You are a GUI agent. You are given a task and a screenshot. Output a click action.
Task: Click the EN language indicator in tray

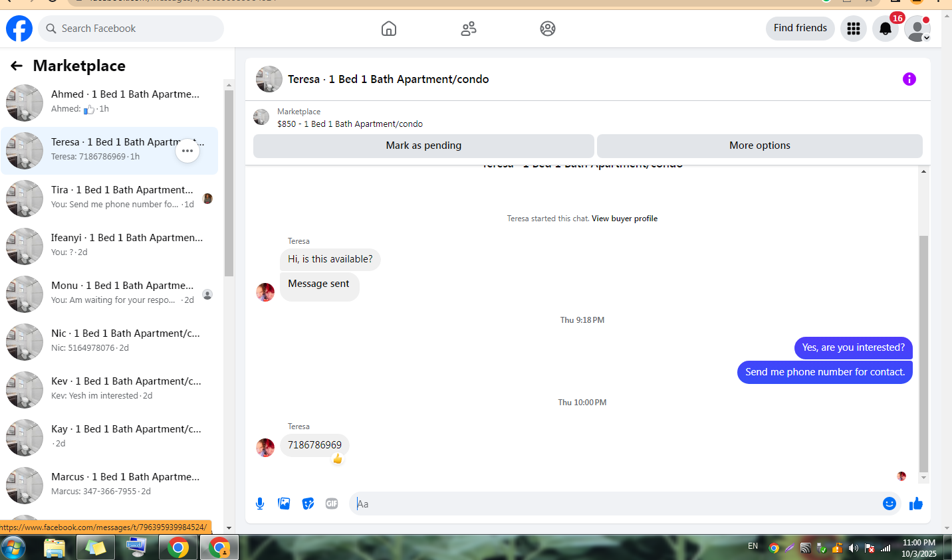pos(753,546)
